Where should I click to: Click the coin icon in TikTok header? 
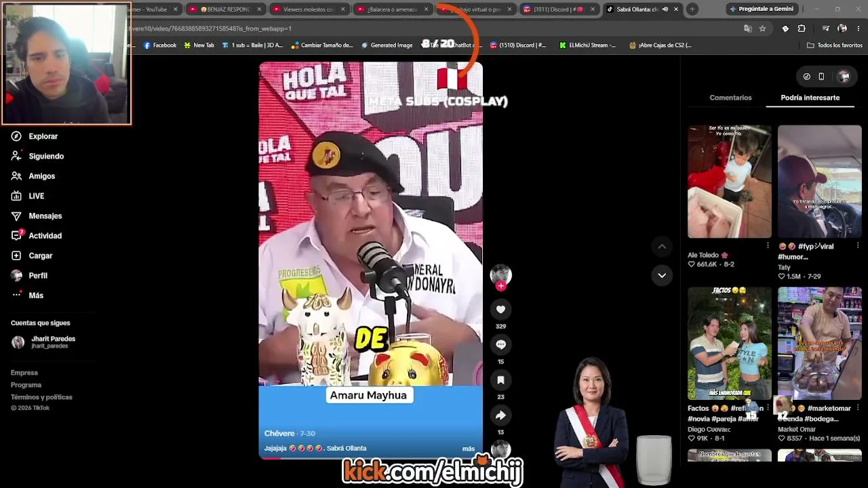806,77
